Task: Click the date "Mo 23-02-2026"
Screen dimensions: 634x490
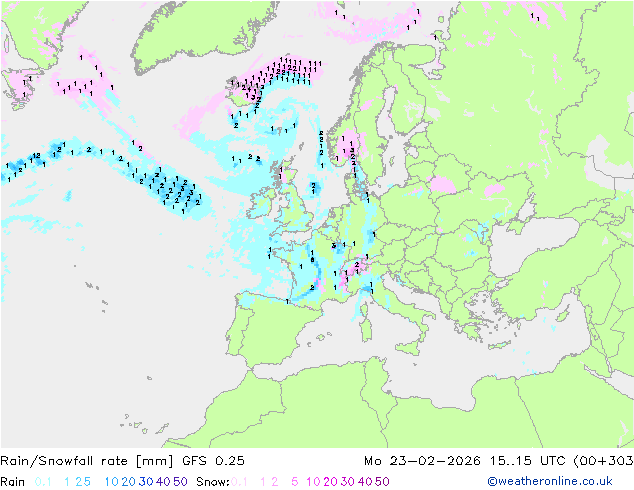Action: click(x=422, y=461)
